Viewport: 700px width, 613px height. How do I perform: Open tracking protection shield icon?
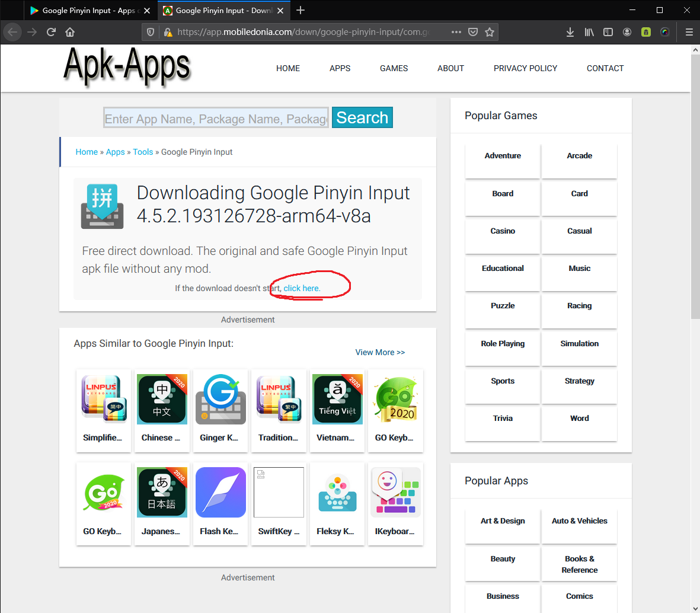pos(151,32)
